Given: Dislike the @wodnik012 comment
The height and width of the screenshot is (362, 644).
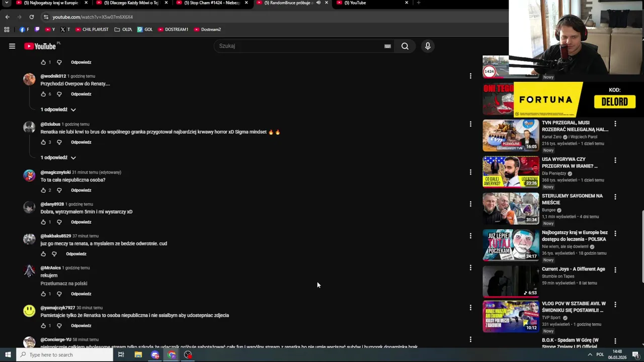Looking at the screenshot, I should (x=59, y=94).
